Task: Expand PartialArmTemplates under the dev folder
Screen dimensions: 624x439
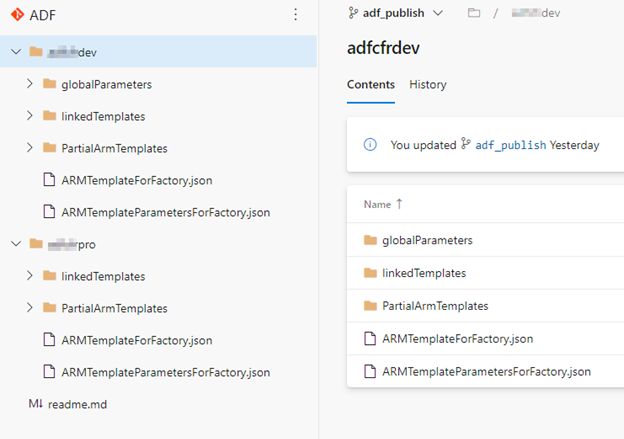Action: [x=31, y=148]
